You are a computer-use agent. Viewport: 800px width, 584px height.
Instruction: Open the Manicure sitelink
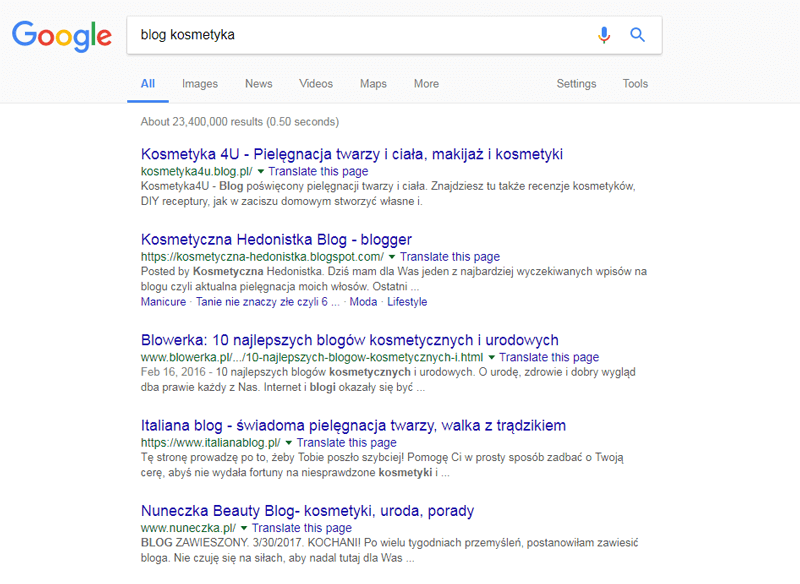(x=163, y=302)
